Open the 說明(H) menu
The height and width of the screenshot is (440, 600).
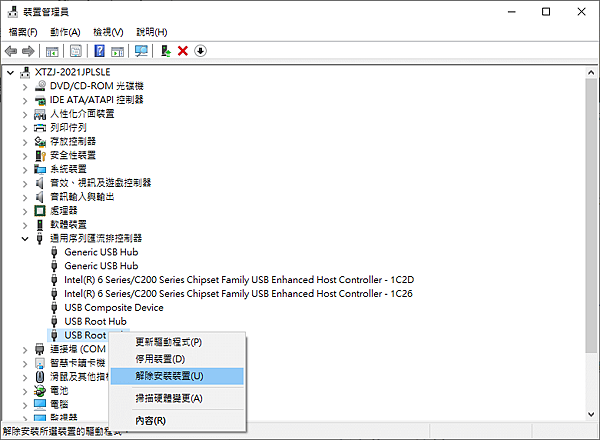tap(152, 32)
